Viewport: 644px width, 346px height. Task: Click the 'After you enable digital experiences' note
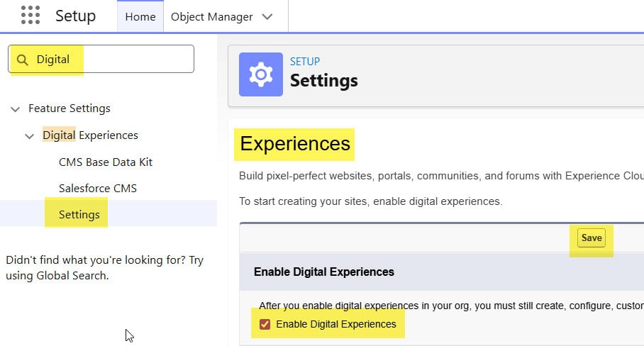pyautogui.click(x=451, y=306)
